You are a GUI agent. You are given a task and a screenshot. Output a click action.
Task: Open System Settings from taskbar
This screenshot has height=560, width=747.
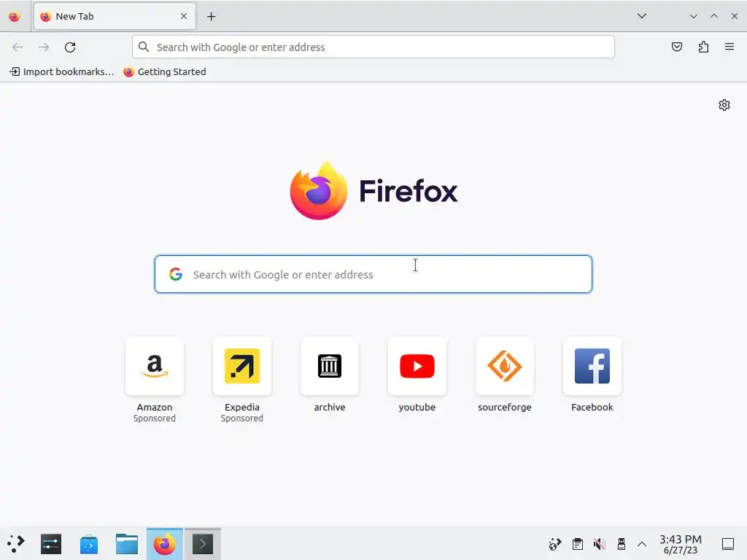(51, 544)
